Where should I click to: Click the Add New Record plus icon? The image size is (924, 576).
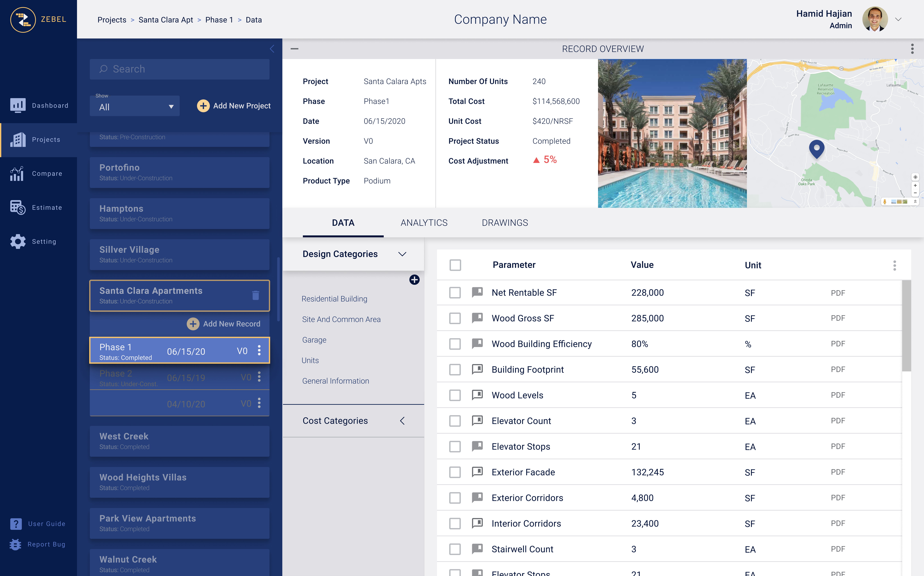tap(193, 324)
